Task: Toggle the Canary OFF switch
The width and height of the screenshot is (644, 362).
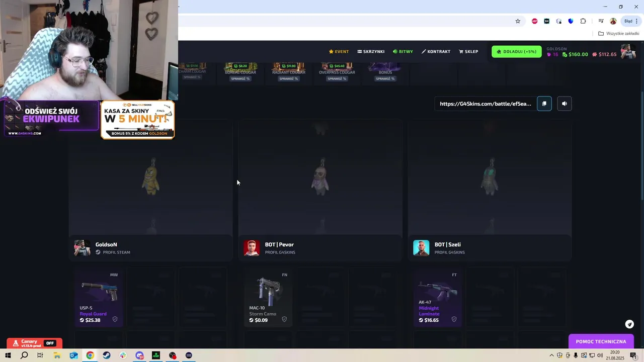Action: tap(50, 343)
